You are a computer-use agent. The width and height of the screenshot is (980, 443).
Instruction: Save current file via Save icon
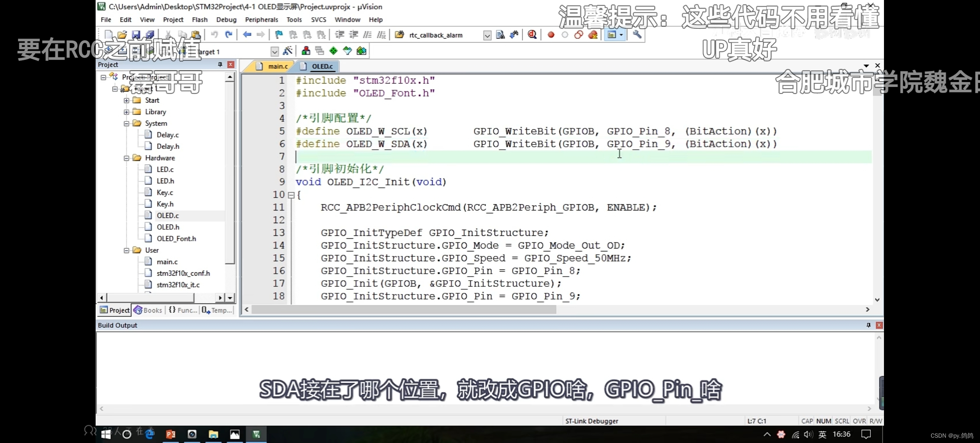click(136, 35)
